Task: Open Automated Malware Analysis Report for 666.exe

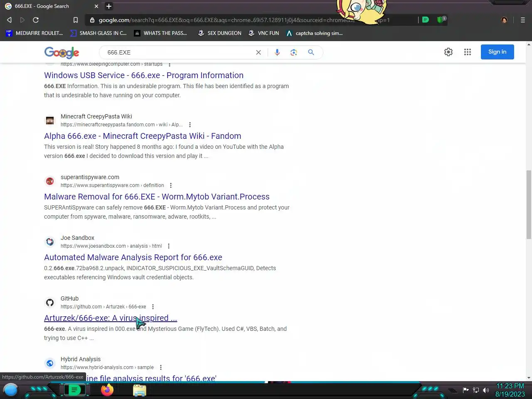Action: pyautogui.click(x=133, y=257)
